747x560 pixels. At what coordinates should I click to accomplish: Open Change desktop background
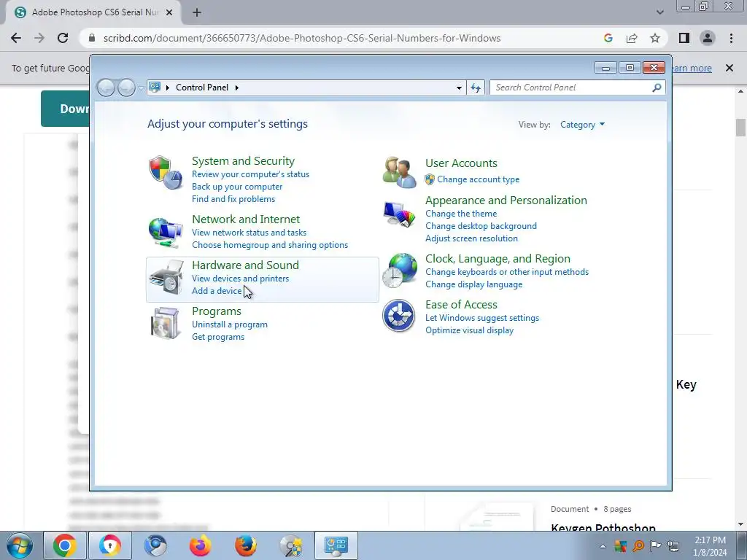coord(481,226)
